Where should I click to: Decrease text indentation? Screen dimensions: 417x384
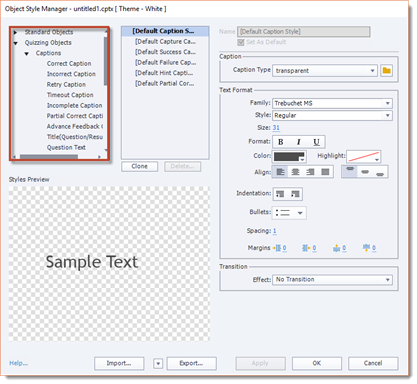(x=280, y=194)
